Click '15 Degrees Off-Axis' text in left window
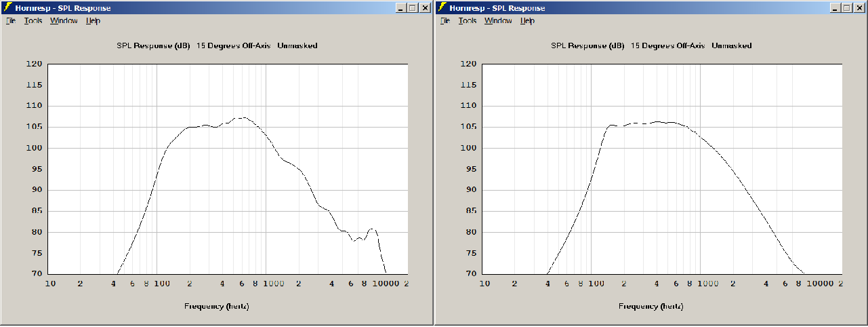The height and width of the screenshot is (327, 868). coord(234,46)
